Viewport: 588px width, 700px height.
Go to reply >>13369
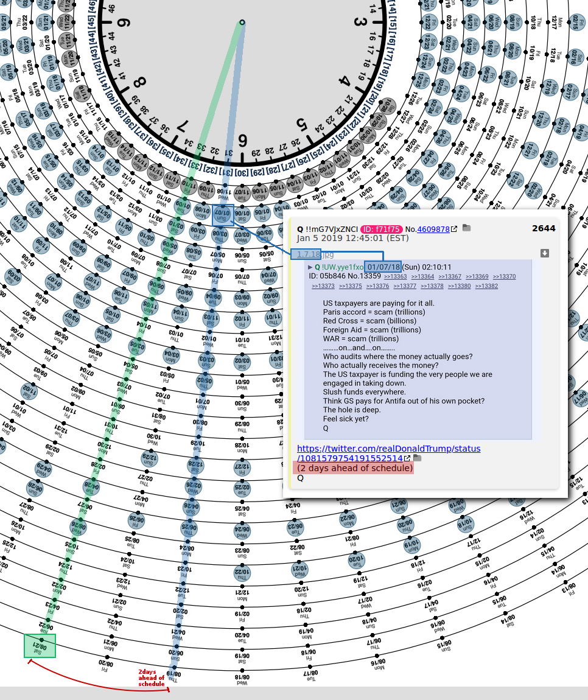pyautogui.click(x=477, y=277)
